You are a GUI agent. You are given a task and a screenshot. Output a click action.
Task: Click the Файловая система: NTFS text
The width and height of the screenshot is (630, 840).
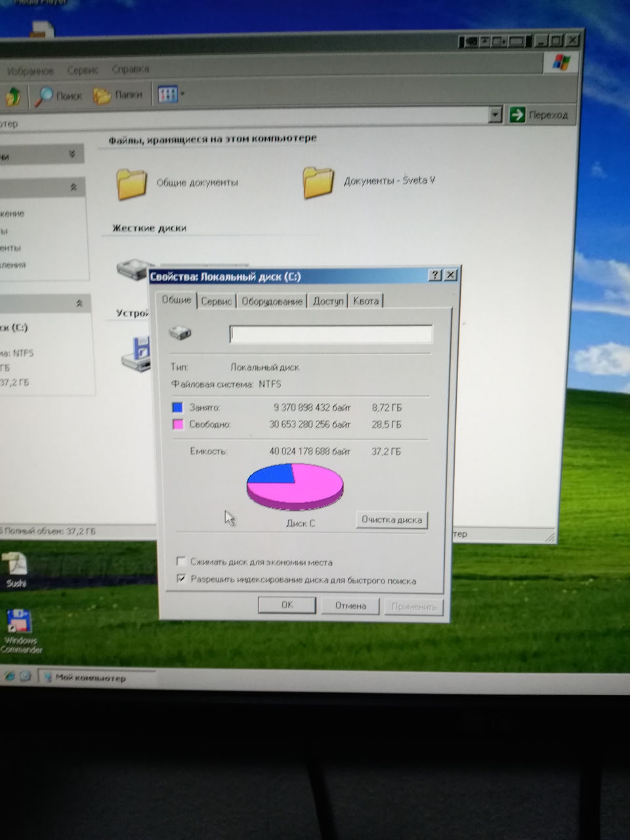pyautogui.click(x=226, y=384)
